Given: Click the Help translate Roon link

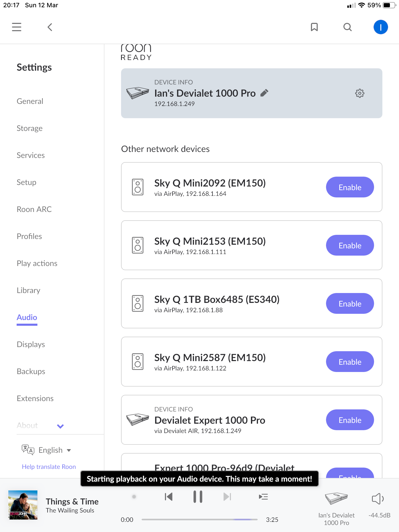Looking at the screenshot, I should point(49,467).
